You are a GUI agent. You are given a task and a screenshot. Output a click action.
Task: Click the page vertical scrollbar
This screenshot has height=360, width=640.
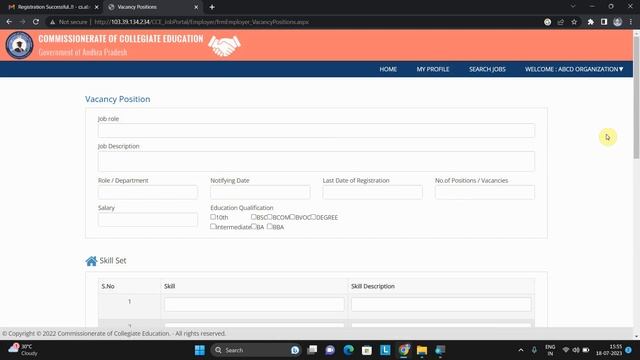[x=636, y=98]
